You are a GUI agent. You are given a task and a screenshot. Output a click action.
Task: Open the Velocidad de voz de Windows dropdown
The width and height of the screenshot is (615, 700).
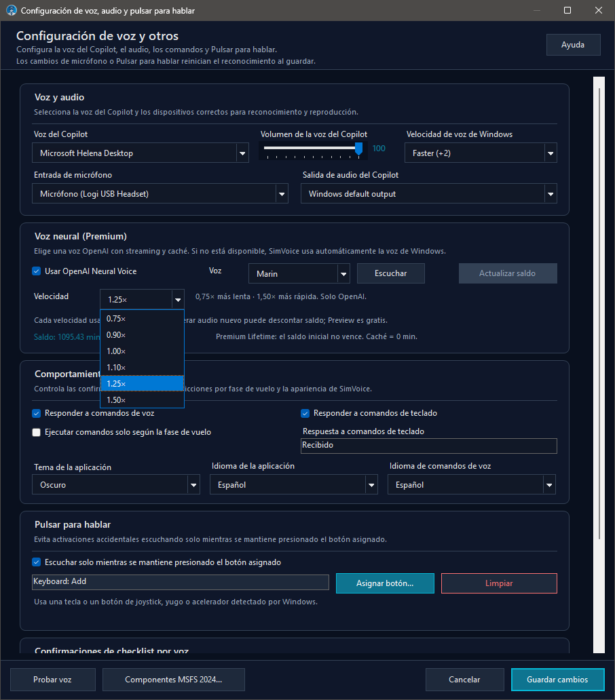tap(481, 153)
